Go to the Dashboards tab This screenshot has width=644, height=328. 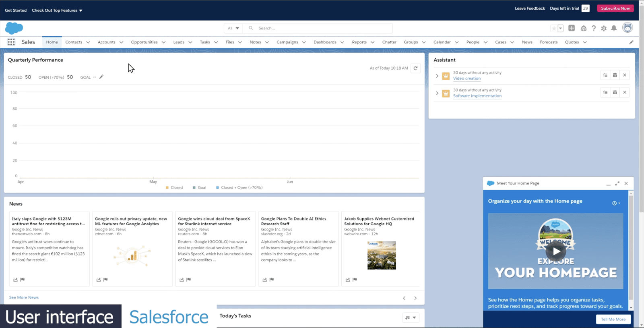pos(325,42)
